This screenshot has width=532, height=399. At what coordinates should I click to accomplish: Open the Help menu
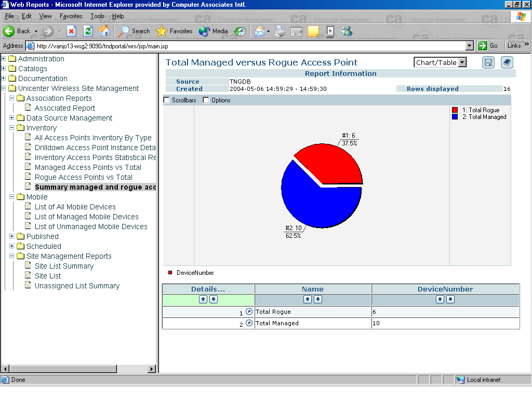(118, 16)
